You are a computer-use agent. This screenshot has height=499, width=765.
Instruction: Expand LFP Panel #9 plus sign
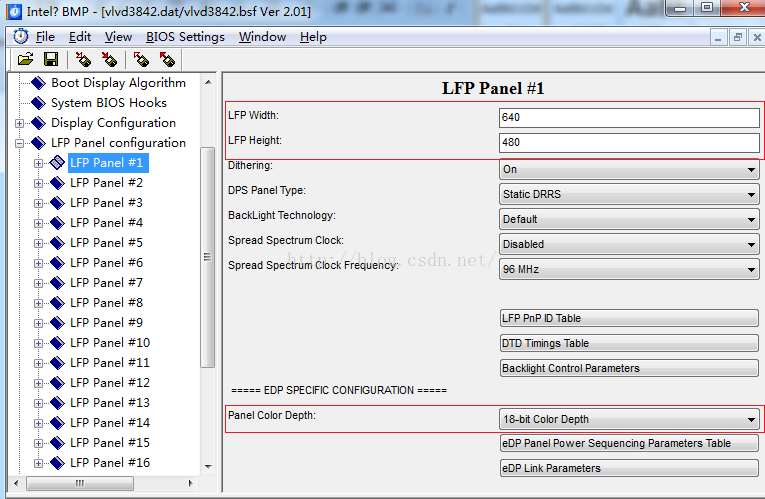click(38, 323)
